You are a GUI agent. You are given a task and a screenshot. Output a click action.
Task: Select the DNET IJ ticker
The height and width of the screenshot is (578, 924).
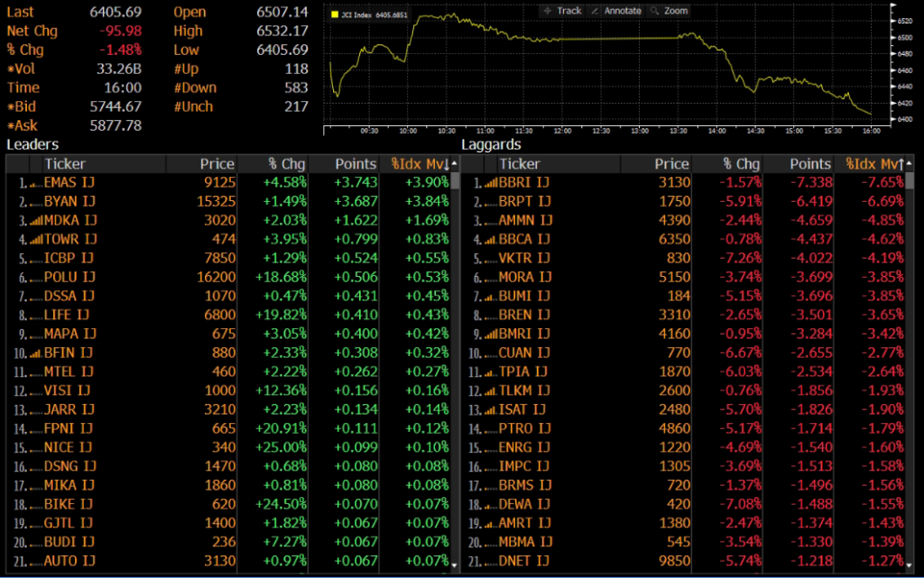point(524,561)
